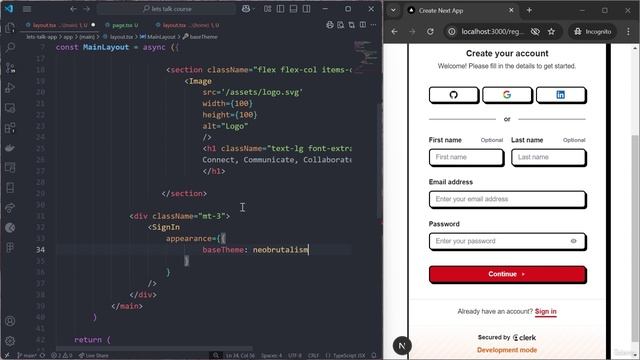Screen dimensions: 640x360
Task: Toggle the bottom panel visibility
Action: (293, 9)
